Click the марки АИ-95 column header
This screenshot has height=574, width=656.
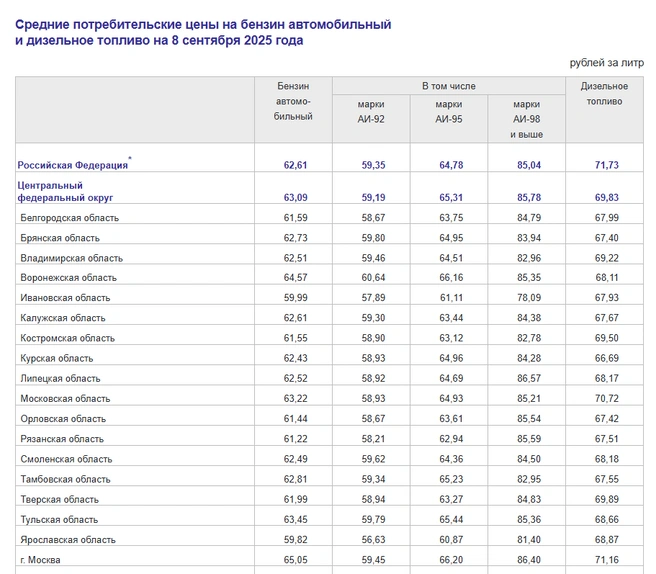point(449,112)
